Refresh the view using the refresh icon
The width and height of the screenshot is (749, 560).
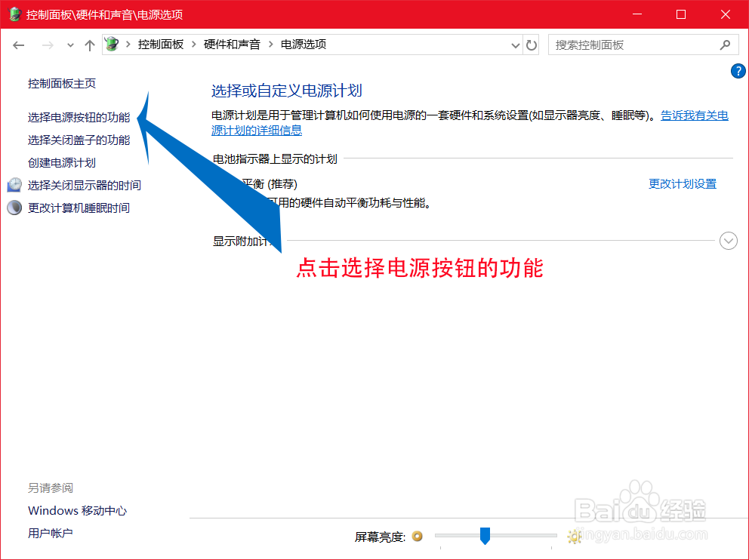(x=532, y=45)
